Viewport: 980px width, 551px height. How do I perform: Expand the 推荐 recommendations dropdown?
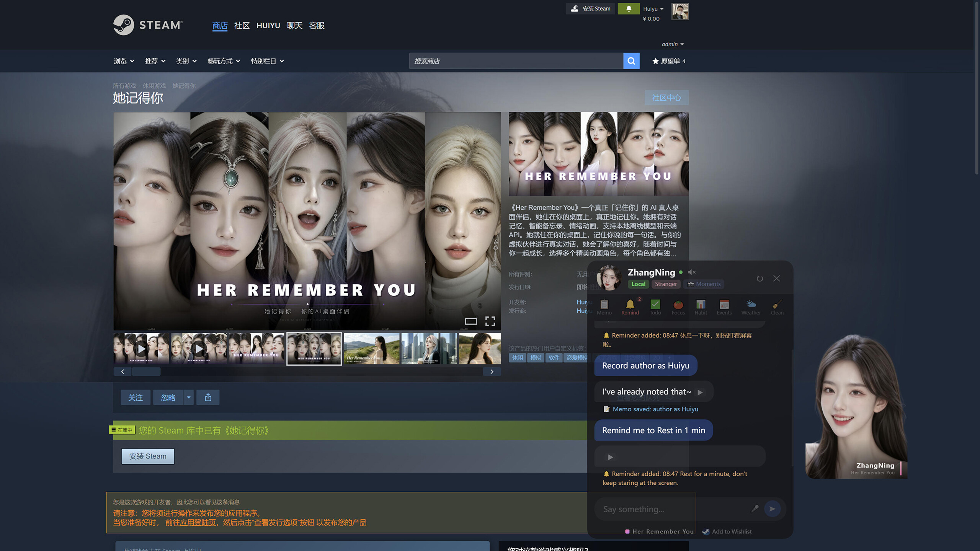point(155,61)
